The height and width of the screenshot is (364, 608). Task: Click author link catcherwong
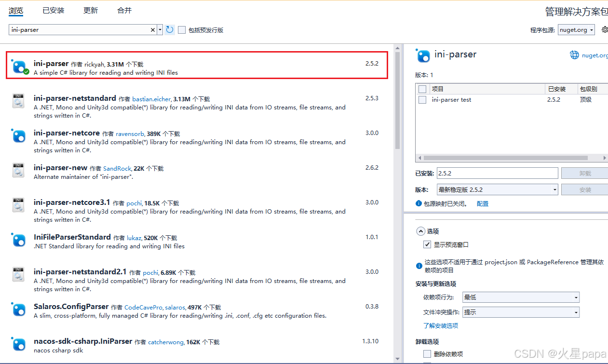click(x=166, y=342)
